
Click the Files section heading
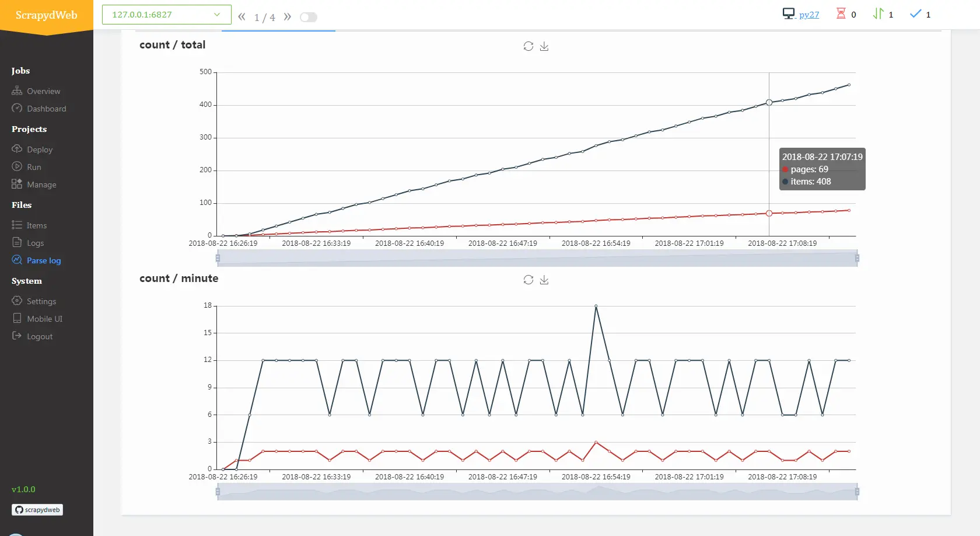(x=22, y=205)
